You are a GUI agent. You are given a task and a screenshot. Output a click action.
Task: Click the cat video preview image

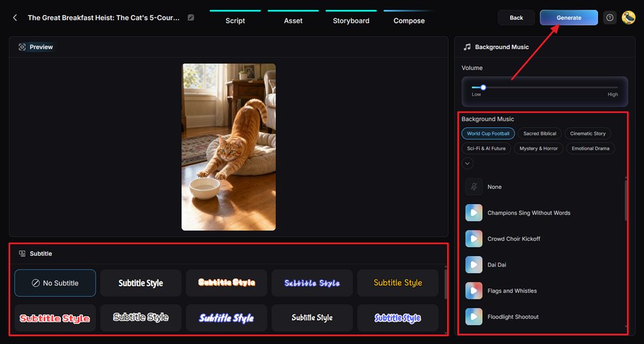point(229,147)
